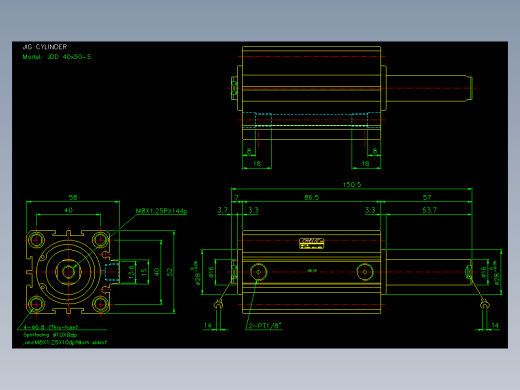Select the JIG CYLINDER title text
This screenshot has height=390, width=520.
point(45,47)
